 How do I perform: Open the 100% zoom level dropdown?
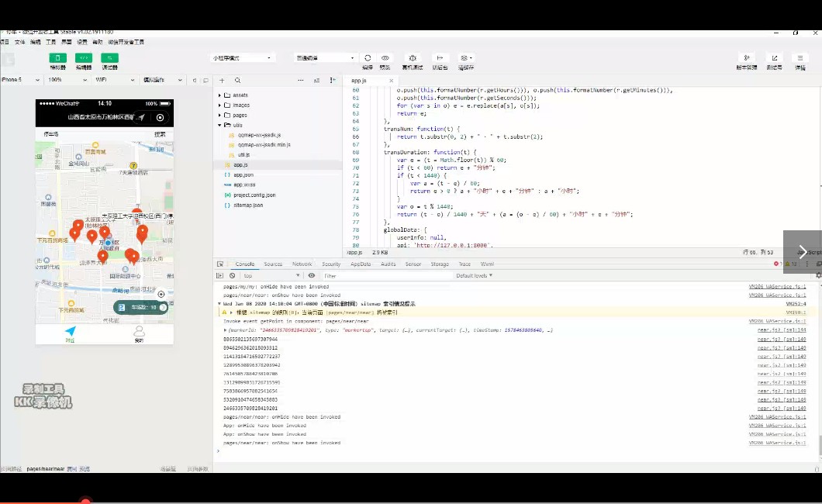(x=67, y=80)
